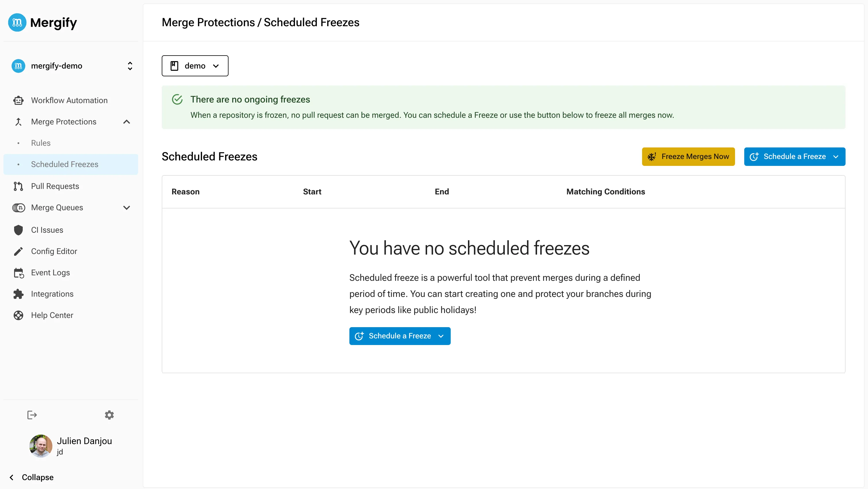The height and width of the screenshot is (489, 868).
Task: Select Rules under Merge Protections
Action: click(41, 143)
